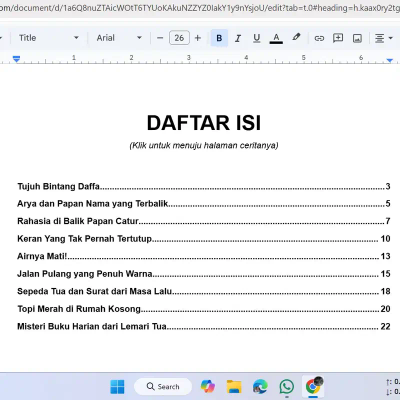
Task: Toggle italic formatting
Action: coord(238,38)
